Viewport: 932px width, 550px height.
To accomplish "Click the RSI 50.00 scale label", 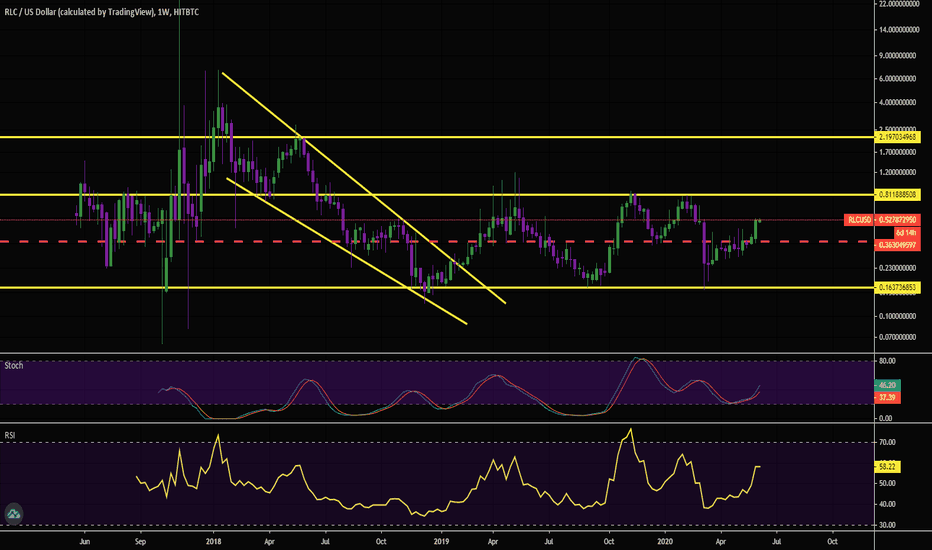I will click(887, 483).
